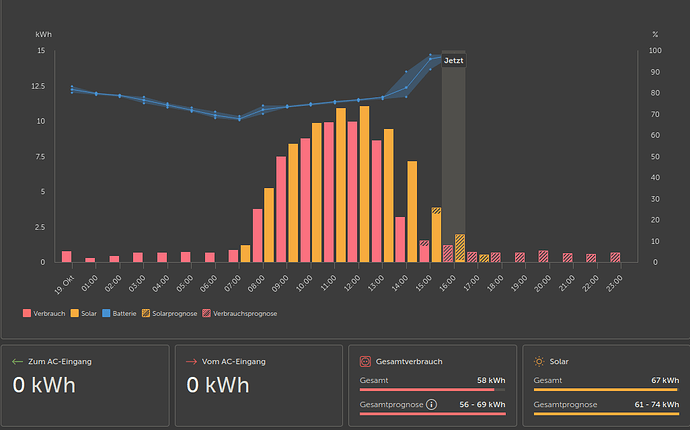Select the 09:00 Verbrauch bar
This screenshot has height=430, width=690.
(281, 209)
